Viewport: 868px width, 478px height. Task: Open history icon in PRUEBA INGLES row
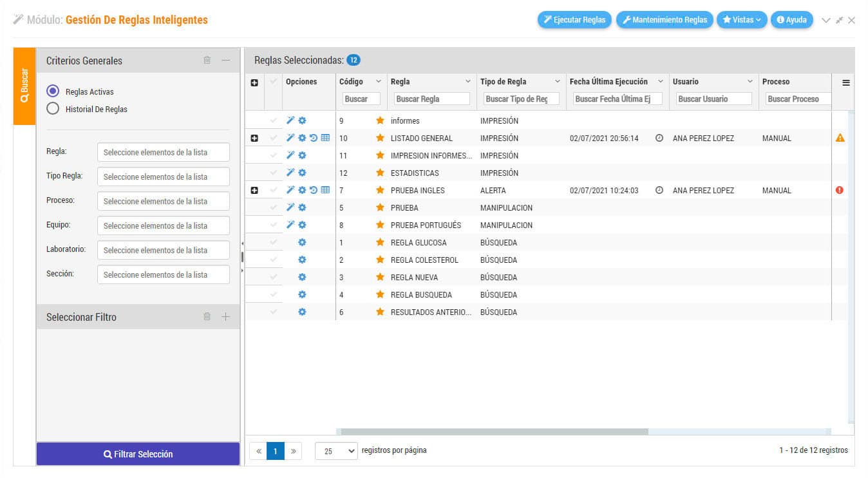coord(314,190)
